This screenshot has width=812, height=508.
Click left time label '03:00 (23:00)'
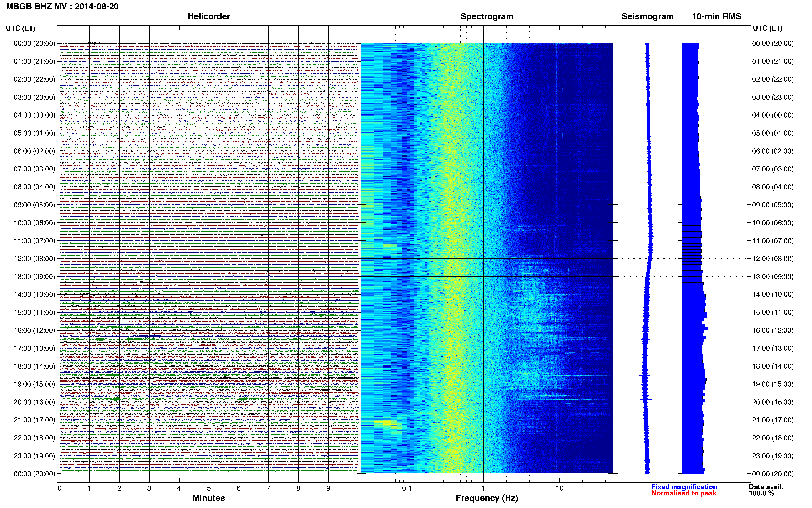[34, 97]
